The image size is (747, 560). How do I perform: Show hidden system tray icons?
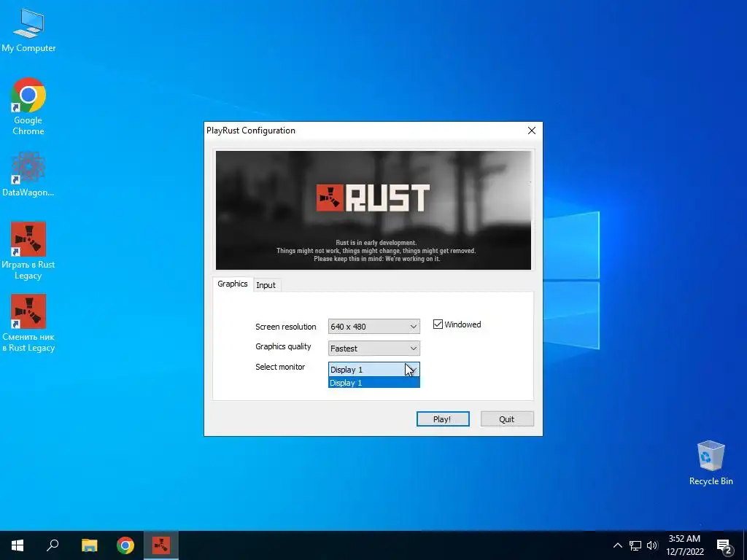(617, 545)
